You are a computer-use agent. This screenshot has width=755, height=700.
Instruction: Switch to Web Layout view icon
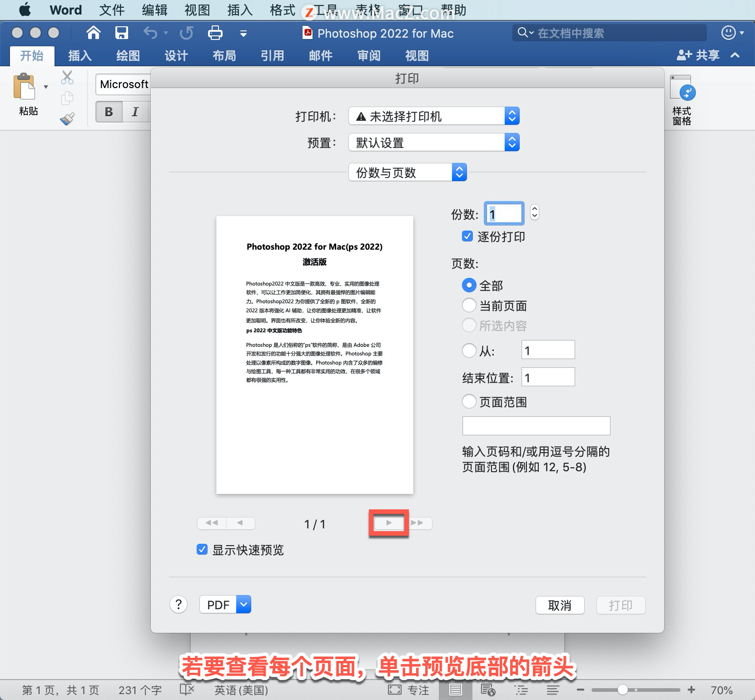click(488, 690)
